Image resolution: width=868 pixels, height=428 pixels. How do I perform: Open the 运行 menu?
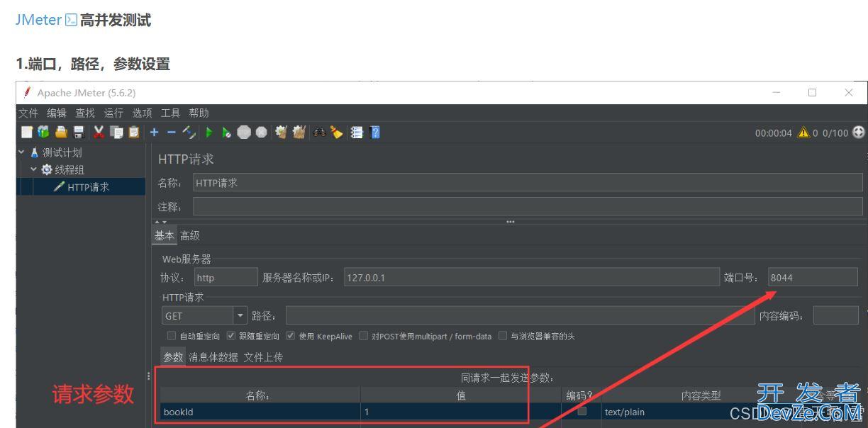point(113,113)
